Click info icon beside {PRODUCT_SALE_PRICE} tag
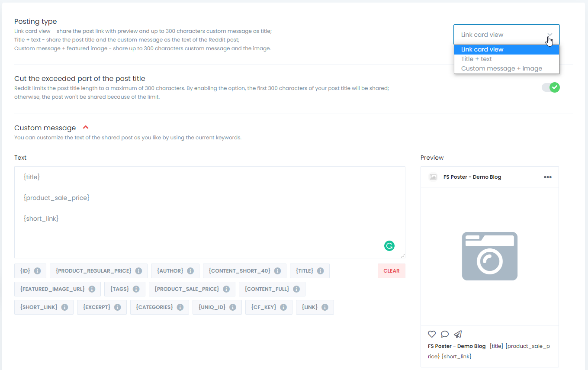588x370 pixels. (x=226, y=289)
